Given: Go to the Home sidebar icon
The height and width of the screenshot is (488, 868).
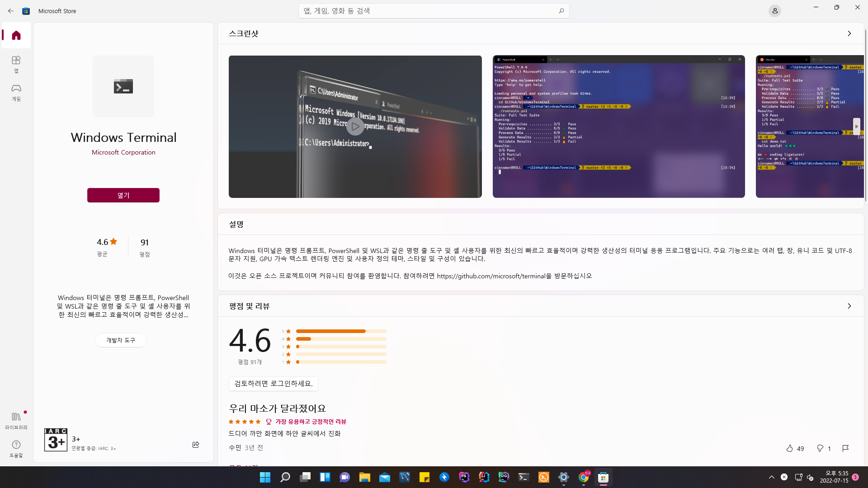Looking at the screenshot, I should [16, 35].
